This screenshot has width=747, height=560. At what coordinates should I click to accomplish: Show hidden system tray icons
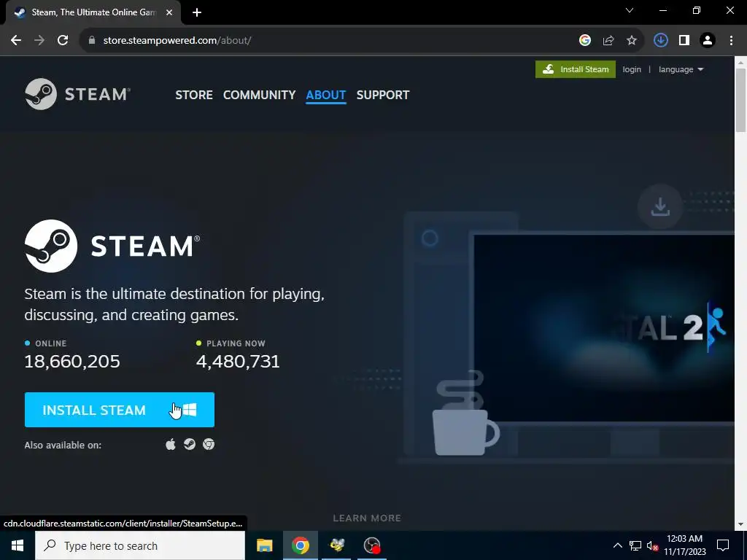[617, 545]
